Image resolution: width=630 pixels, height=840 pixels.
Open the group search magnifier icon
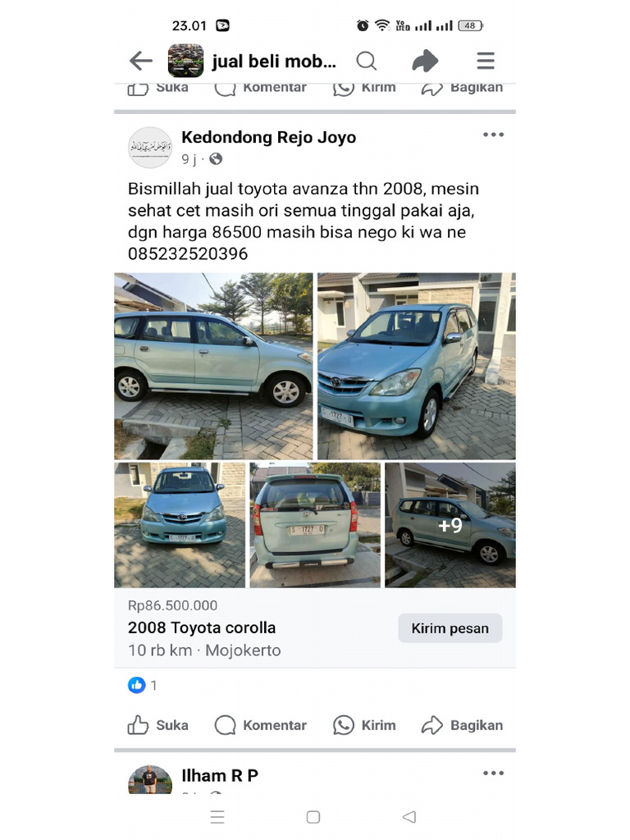367,61
